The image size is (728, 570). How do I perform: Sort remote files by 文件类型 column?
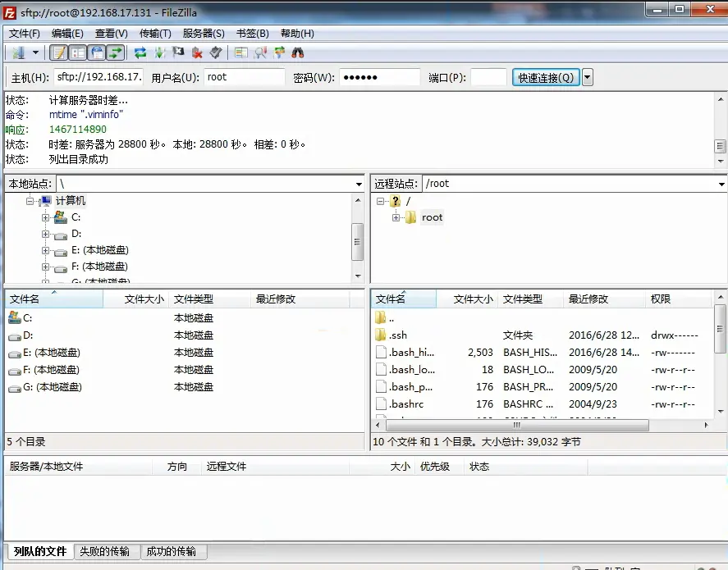click(x=530, y=299)
